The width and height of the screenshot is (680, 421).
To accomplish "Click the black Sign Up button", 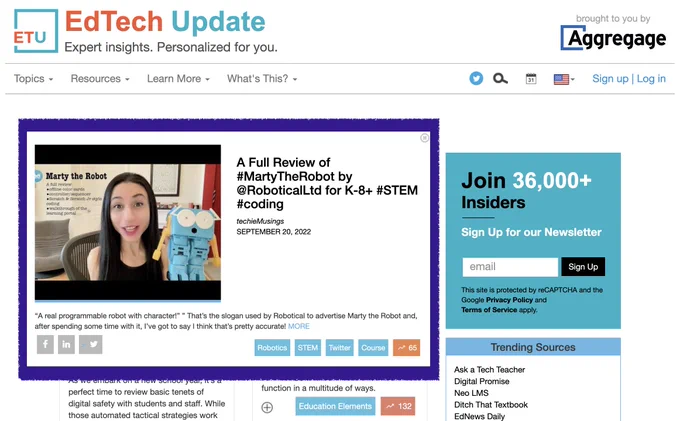I will click(583, 267).
